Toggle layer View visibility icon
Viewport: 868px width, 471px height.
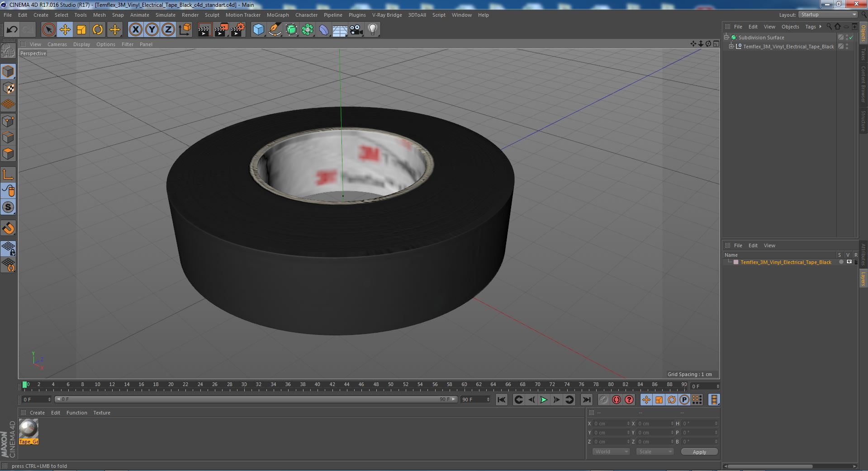coord(849,262)
